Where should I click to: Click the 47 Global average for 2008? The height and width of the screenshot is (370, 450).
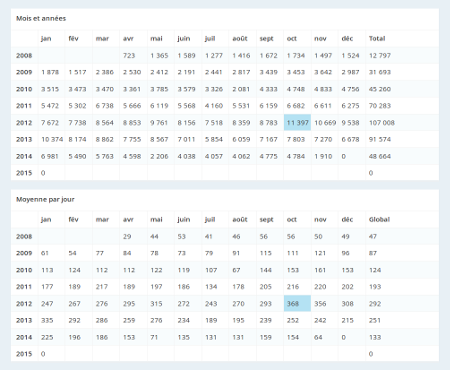[373, 236]
